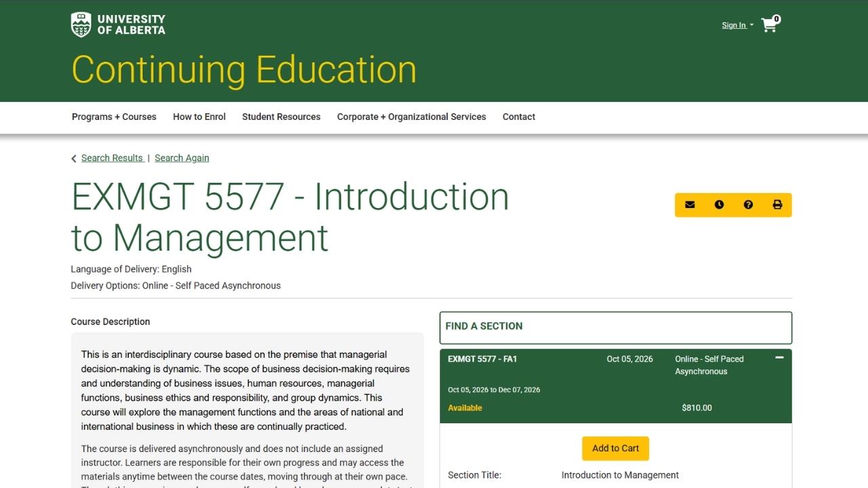Click the Oct 05, 2026 start date
The width and height of the screenshot is (868, 488).
coord(630,359)
